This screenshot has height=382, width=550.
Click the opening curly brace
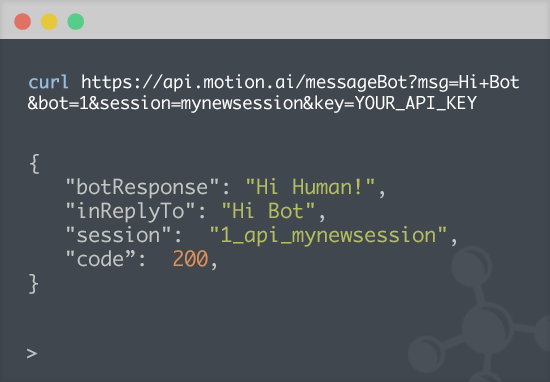[x=34, y=163]
